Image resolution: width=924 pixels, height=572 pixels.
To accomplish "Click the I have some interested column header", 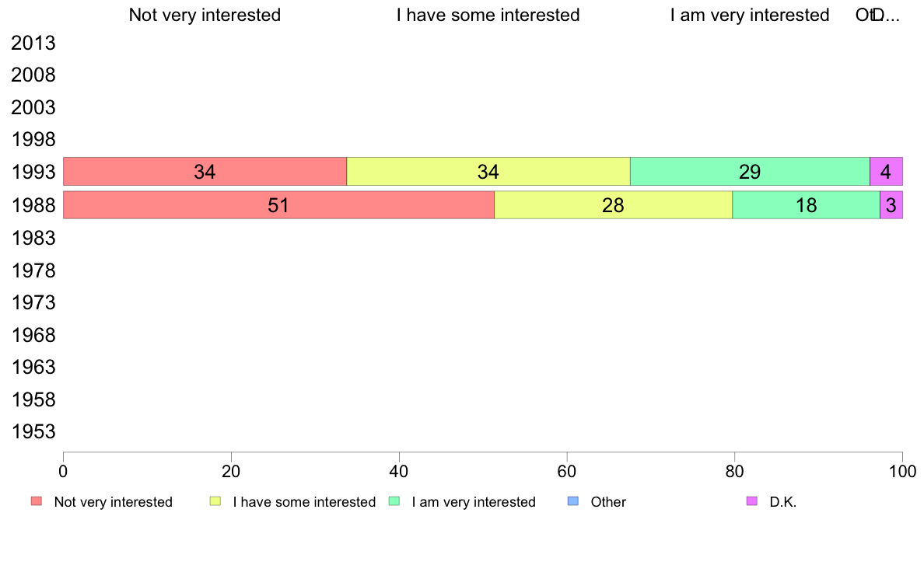I will tap(488, 15).
